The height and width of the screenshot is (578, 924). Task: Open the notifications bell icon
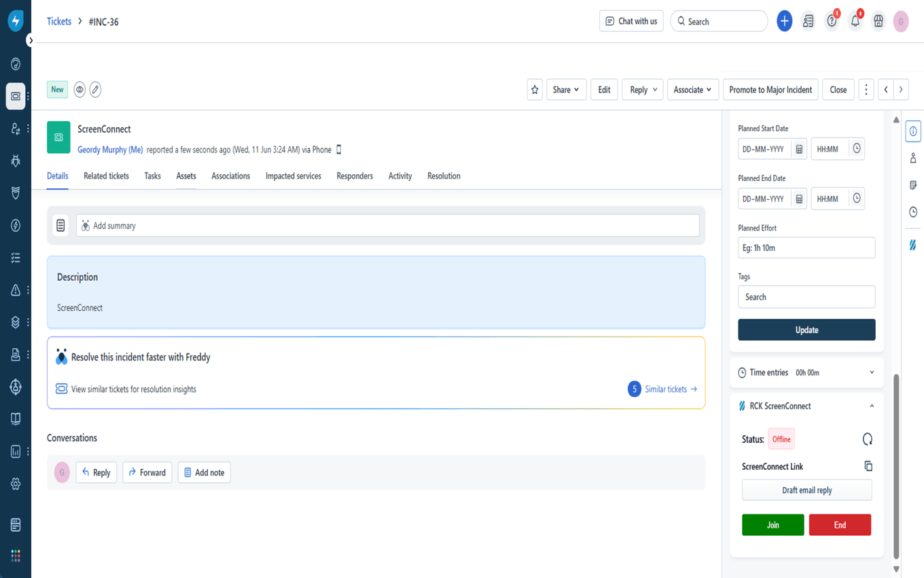(855, 21)
